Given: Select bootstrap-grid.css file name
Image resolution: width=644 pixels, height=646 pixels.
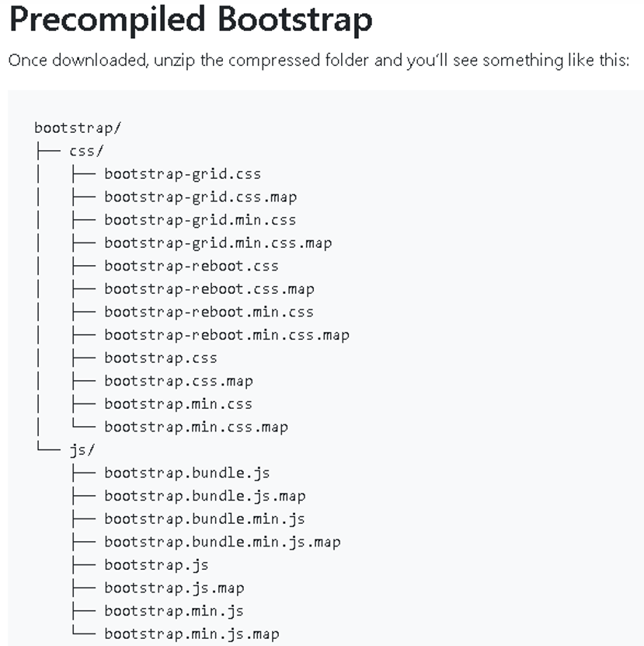Looking at the screenshot, I should 183,174.
